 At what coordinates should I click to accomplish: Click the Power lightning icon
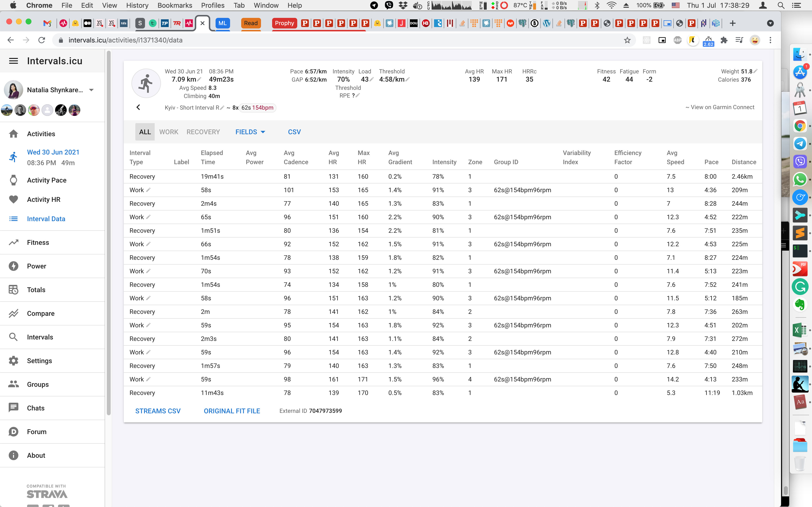(x=14, y=266)
